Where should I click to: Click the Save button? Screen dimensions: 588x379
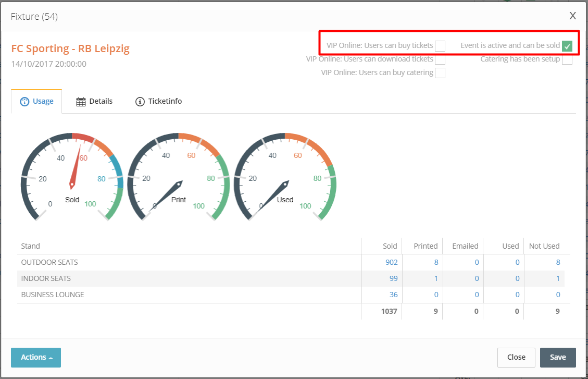[558, 357]
